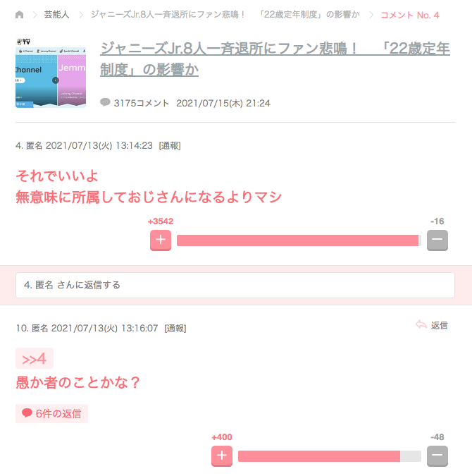Open the 芸能人 breadcrumb category

pos(56,15)
